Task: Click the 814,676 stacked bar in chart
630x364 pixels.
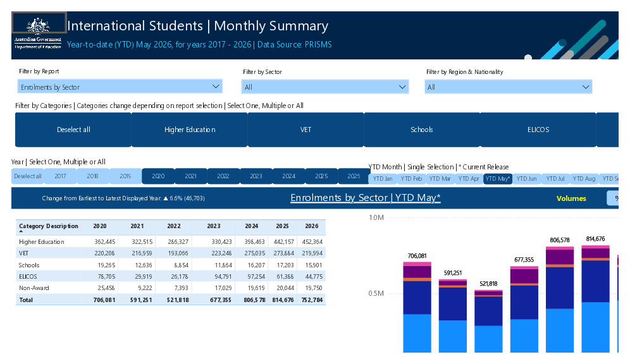Action: (x=595, y=299)
